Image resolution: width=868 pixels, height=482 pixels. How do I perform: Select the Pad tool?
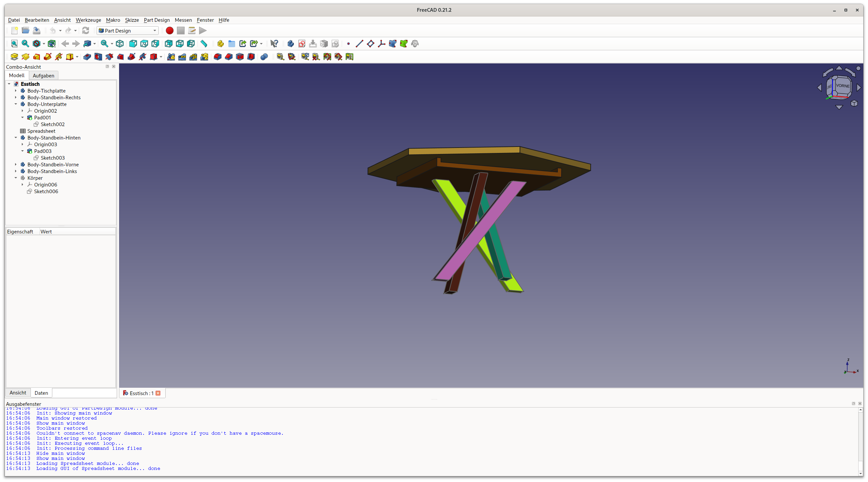coord(14,57)
